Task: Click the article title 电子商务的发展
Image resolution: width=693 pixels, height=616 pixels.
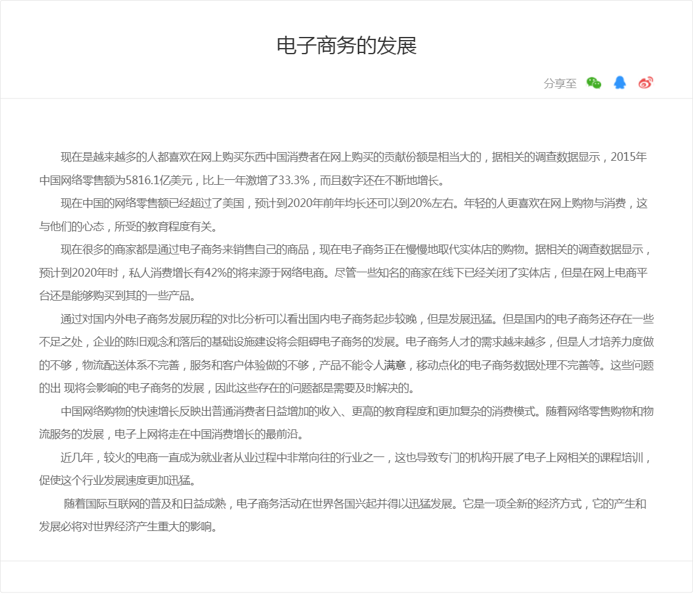Action: tap(346, 46)
